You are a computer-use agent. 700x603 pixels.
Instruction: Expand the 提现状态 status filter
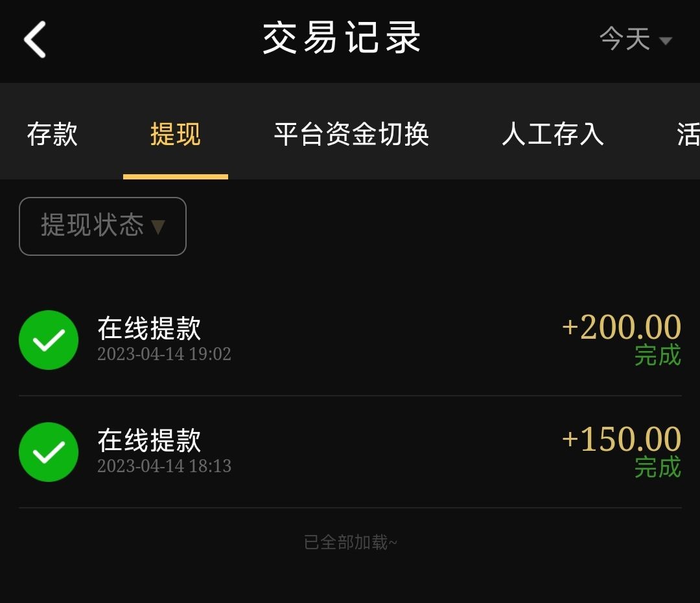click(102, 226)
